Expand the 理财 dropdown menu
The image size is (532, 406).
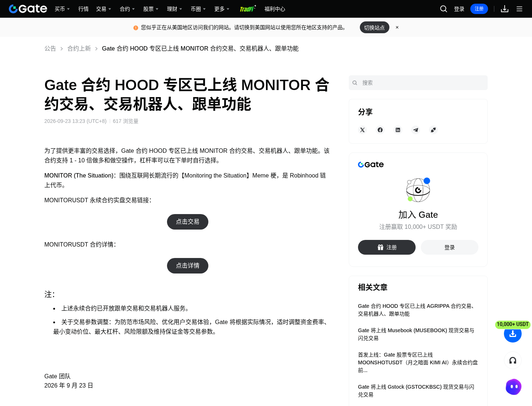click(x=174, y=9)
